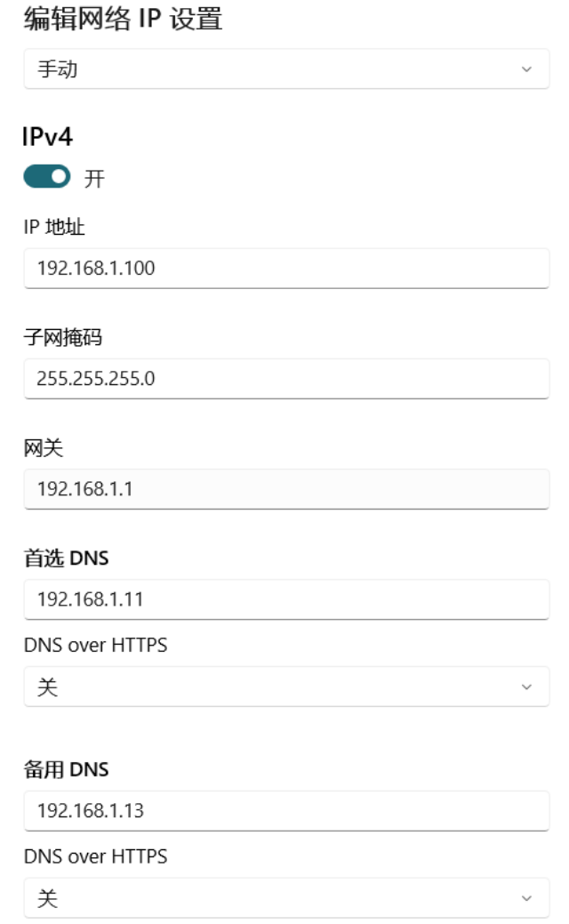Click the chevron arrow on the 手动 dropdown
Image resolution: width=569 pixels, height=924 pixels.
click(526, 69)
